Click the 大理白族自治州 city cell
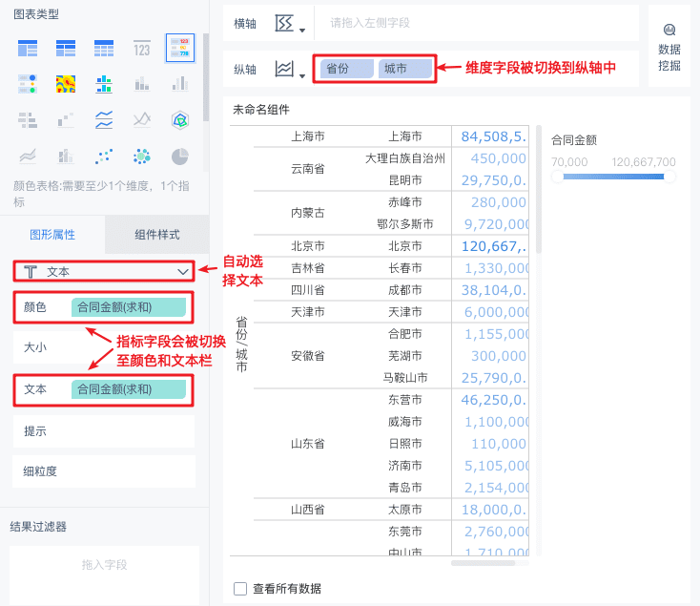This screenshot has width=700, height=606. coord(405,158)
